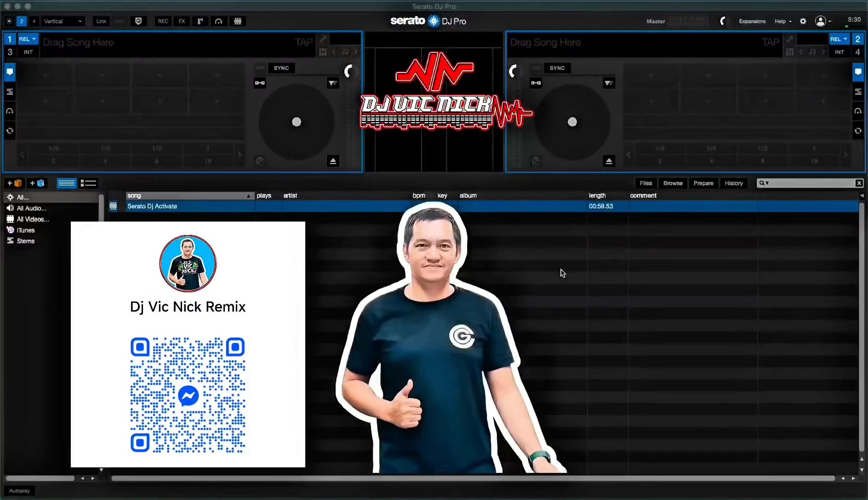The width and height of the screenshot is (868, 500).
Task: Select deck 4 number button
Action: pyautogui.click(x=858, y=52)
